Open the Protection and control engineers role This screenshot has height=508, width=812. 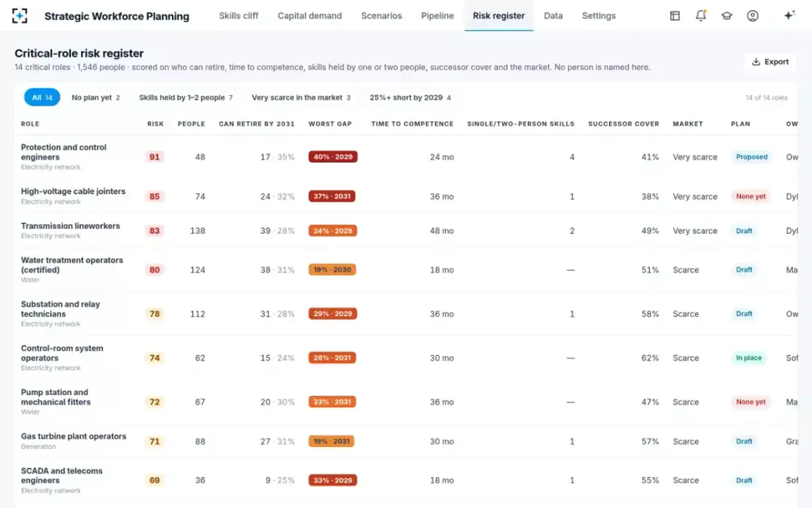point(64,152)
